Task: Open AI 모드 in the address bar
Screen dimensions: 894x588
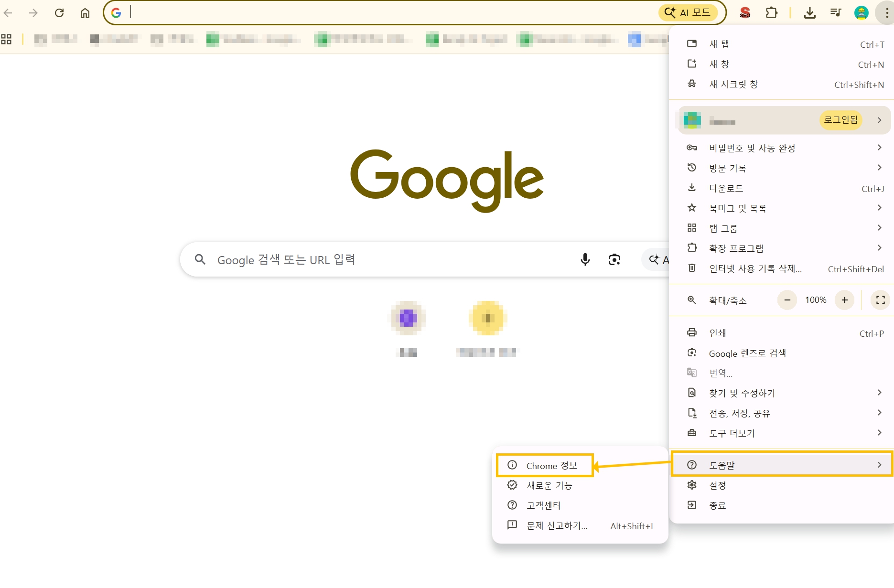Action: [x=688, y=13]
